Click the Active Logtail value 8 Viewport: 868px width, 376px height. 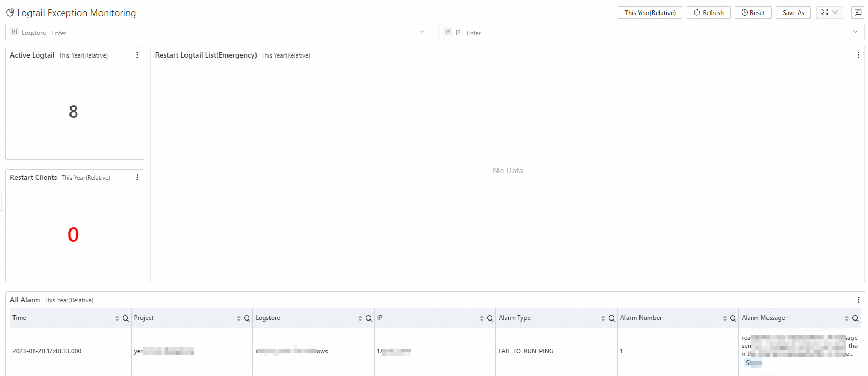[x=74, y=112]
